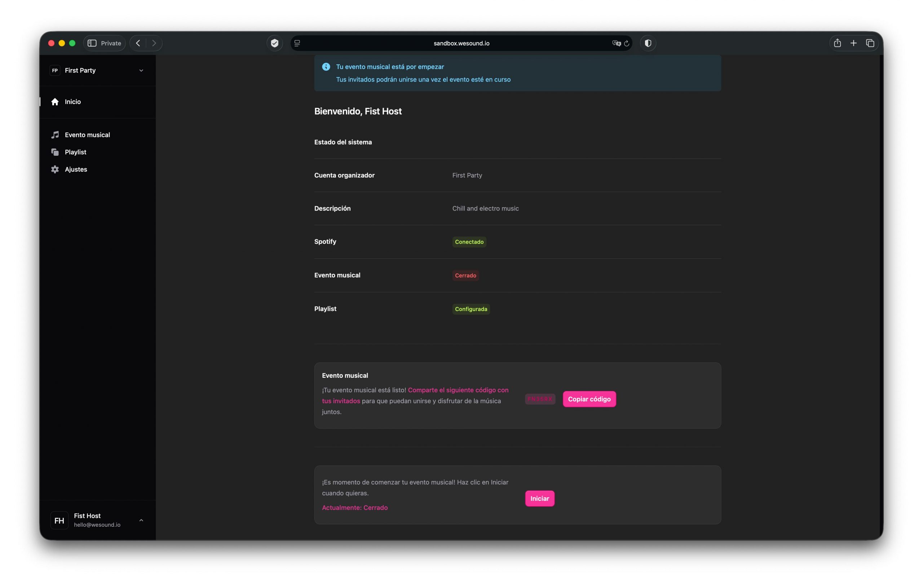Open the Inicio home page
The width and height of the screenshot is (923, 588).
click(72, 102)
